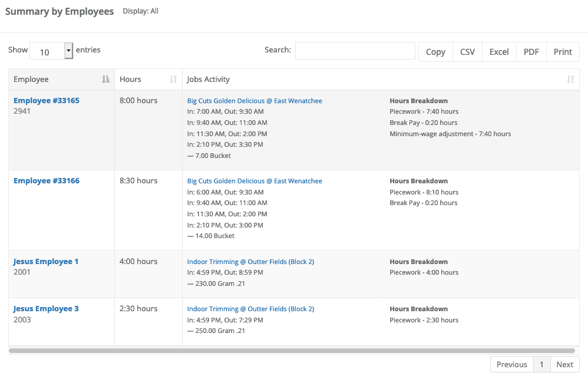This screenshot has height=379, width=588.
Task: Go to Previous page
Action: pos(512,364)
